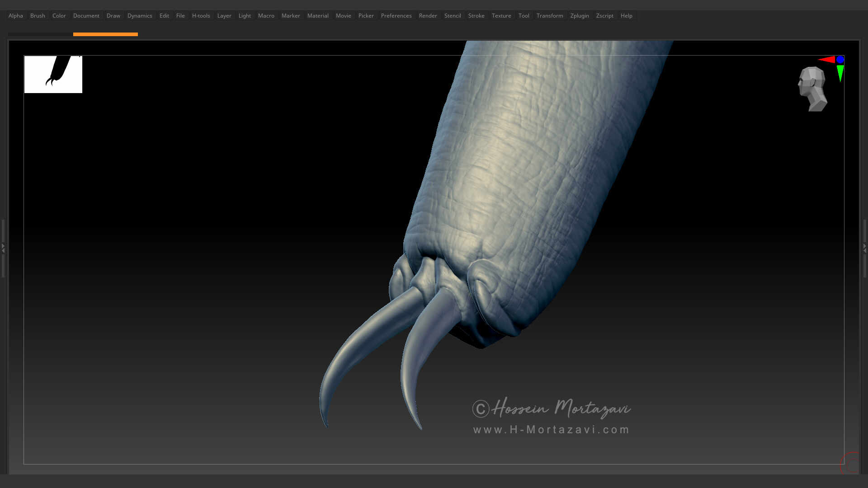Open the Zplugin menu
Screen dimensions: 868x488
pos(580,15)
